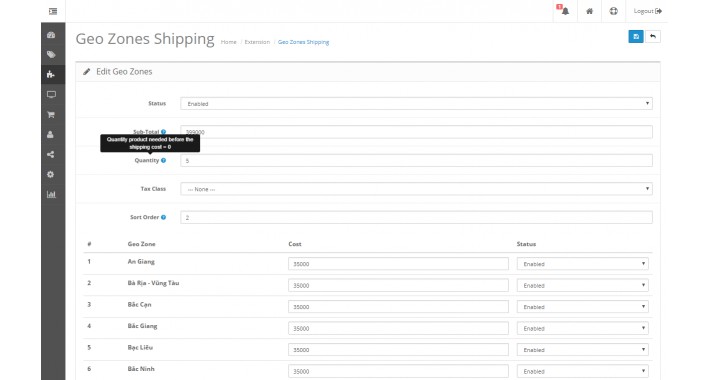This screenshot has height=380, width=710.
Task: Open the Marketing share sidebar icon
Action: click(x=51, y=154)
